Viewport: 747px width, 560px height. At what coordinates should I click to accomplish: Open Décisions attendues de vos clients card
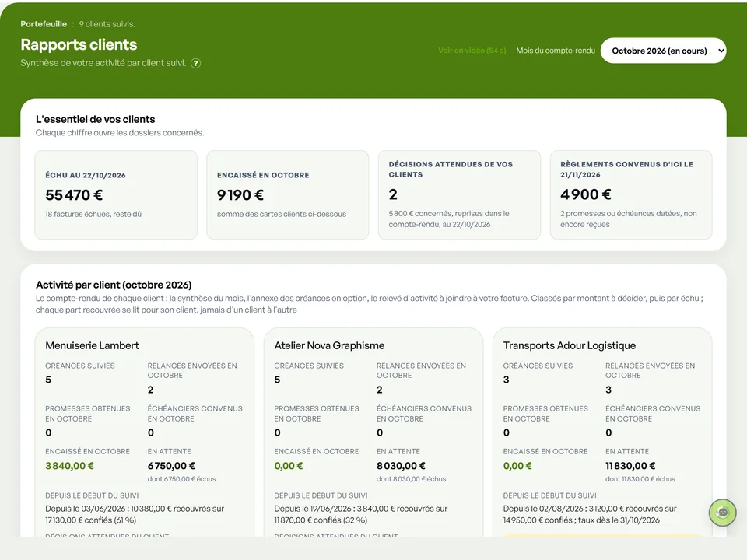click(459, 194)
